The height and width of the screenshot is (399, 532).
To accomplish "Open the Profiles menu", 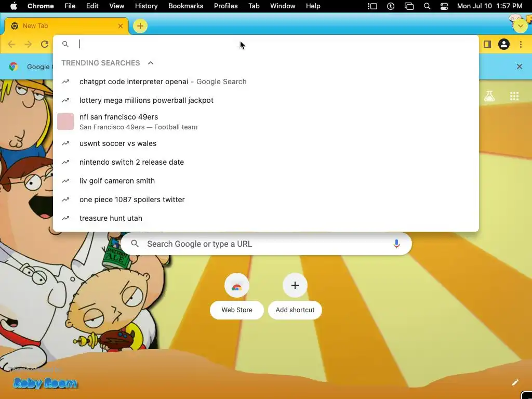I will tap(225, 6).
